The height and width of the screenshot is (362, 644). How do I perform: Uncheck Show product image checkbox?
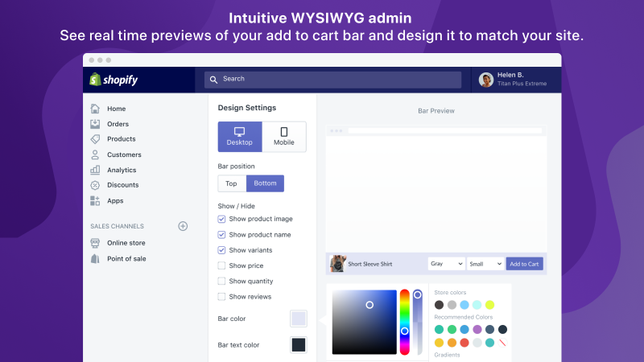pos(221,219)
